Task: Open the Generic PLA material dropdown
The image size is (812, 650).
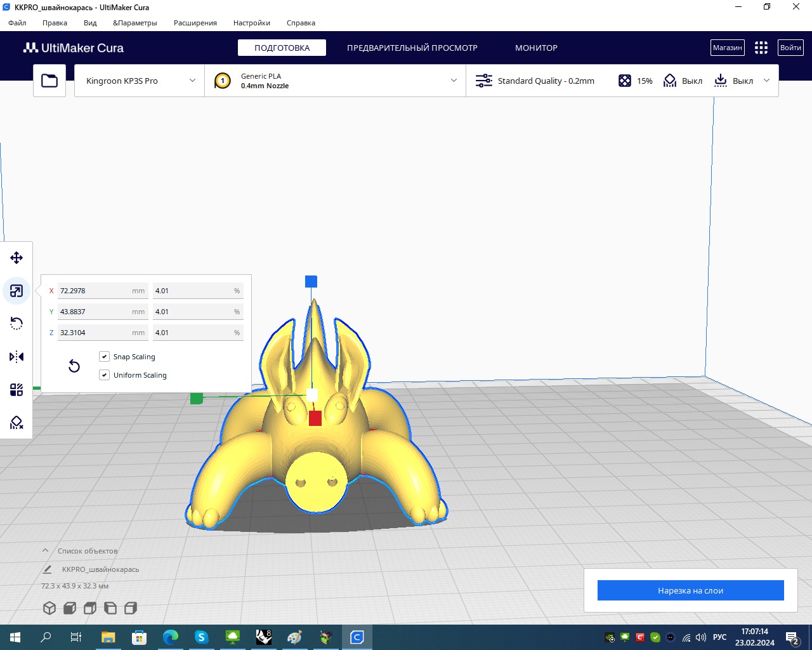Action: [335, 81]
